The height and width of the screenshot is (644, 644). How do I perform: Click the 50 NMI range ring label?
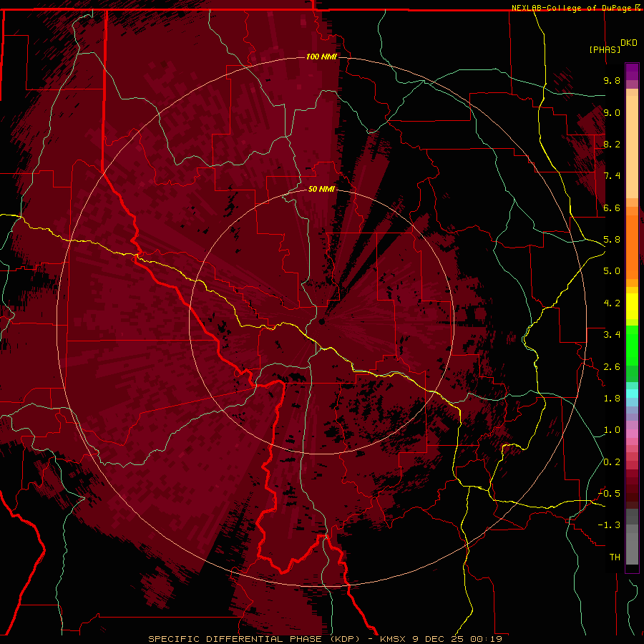(x=321, y=189)
